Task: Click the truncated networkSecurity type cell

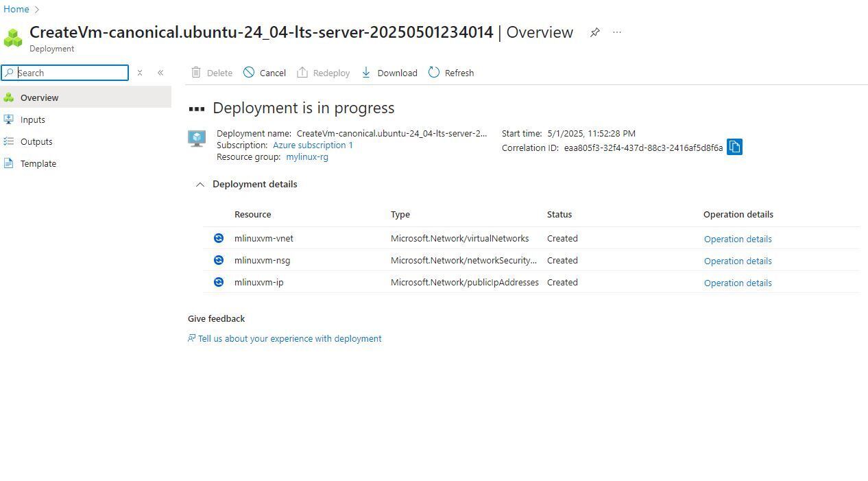Action: 464,260
